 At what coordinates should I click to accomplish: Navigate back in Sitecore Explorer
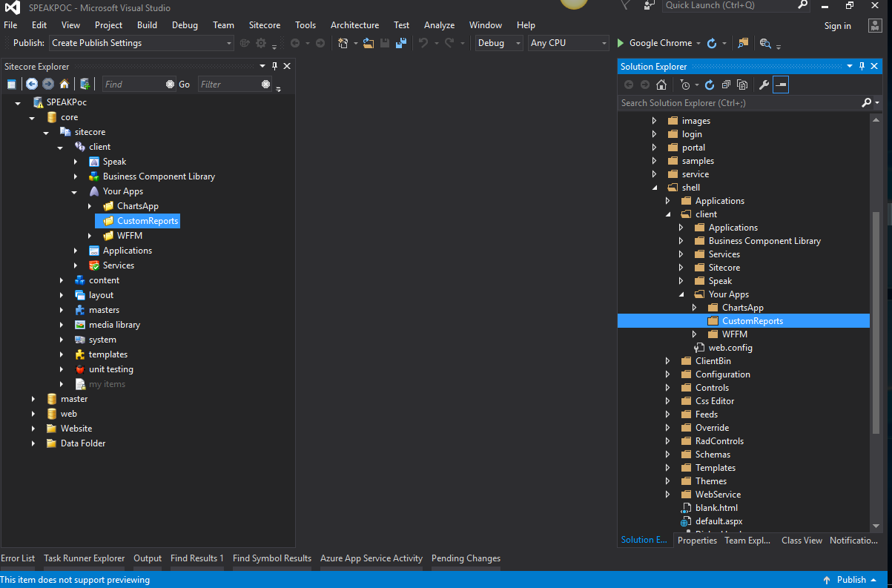(31, 84)
